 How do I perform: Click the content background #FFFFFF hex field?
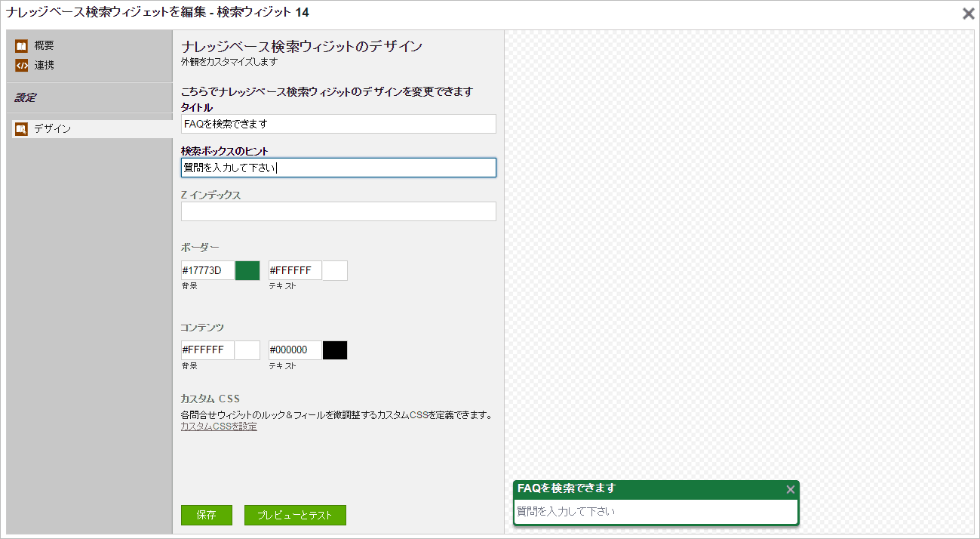[x=207, y=350]
